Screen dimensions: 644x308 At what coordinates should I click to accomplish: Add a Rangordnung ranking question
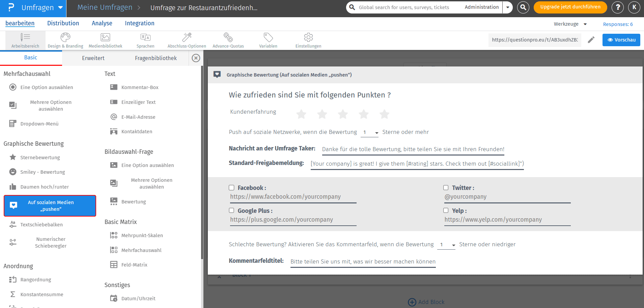[x=30, y=280]
